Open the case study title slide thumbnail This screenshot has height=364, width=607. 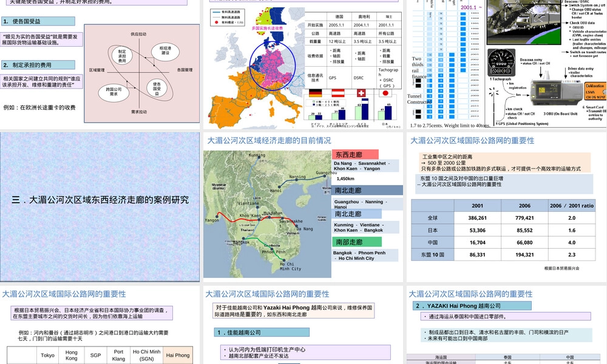coord(100,207)
